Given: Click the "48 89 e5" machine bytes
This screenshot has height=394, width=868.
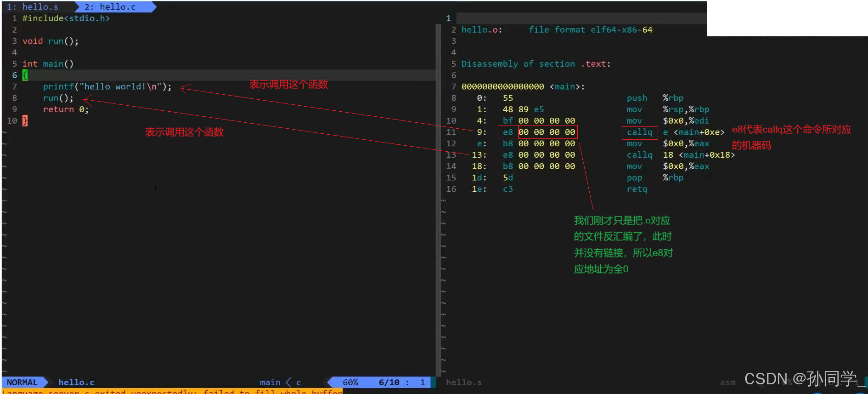Looking at the screenshot, I should coord(523,109).
